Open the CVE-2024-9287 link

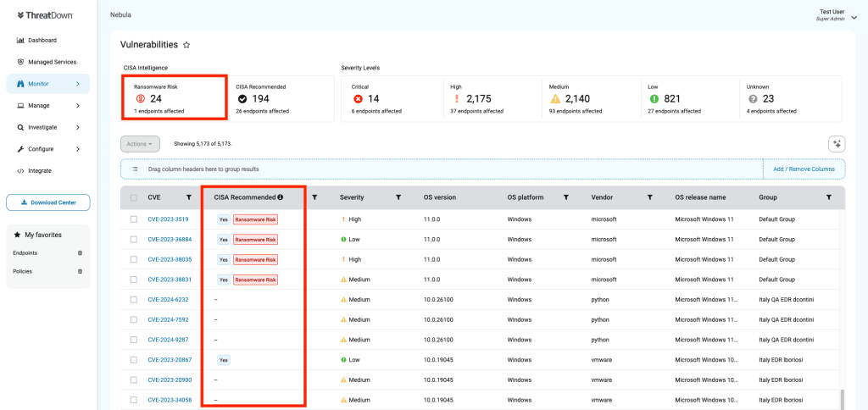point(168,340)
